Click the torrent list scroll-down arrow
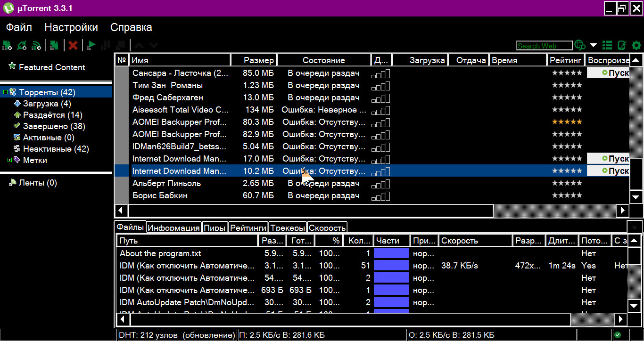644x341 pixels. 636,197
